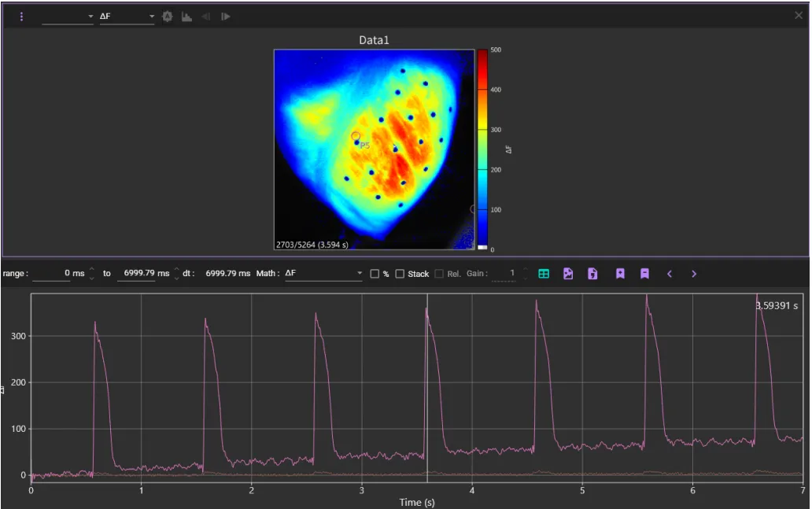Click the plain bookmark icon
The height and width of the screenshot is (509, 812).
[644, 274]
